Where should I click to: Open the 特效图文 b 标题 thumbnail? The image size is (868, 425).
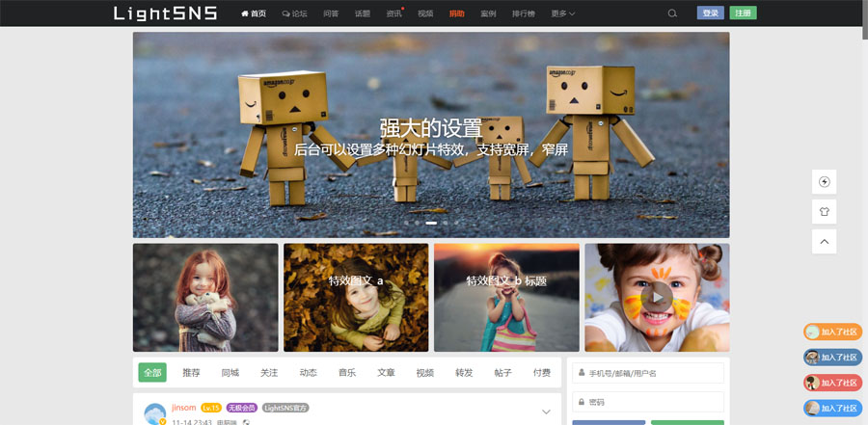[506, 298]
